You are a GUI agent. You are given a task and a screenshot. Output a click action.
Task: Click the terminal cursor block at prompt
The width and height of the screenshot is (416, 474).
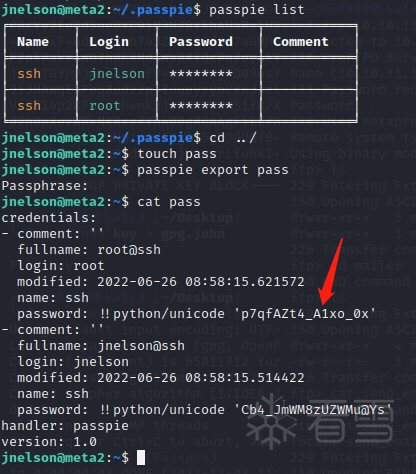(x=141, y=457)
